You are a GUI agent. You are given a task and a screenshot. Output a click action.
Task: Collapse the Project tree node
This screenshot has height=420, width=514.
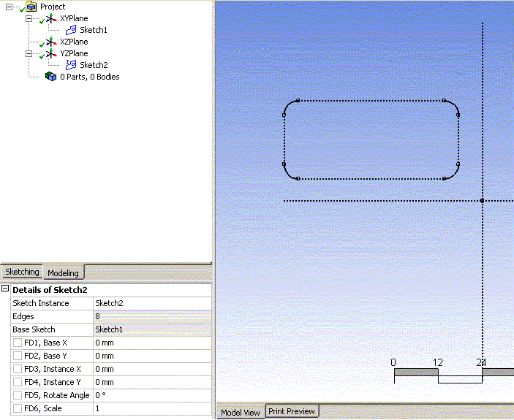(x=9, y=7)
